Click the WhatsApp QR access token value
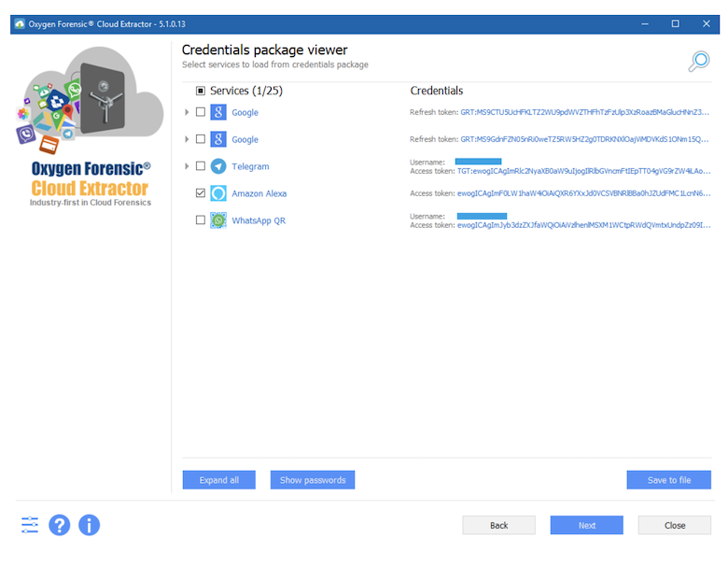The image size is (728, 567). pyautogui.click(x=584, y=225)
